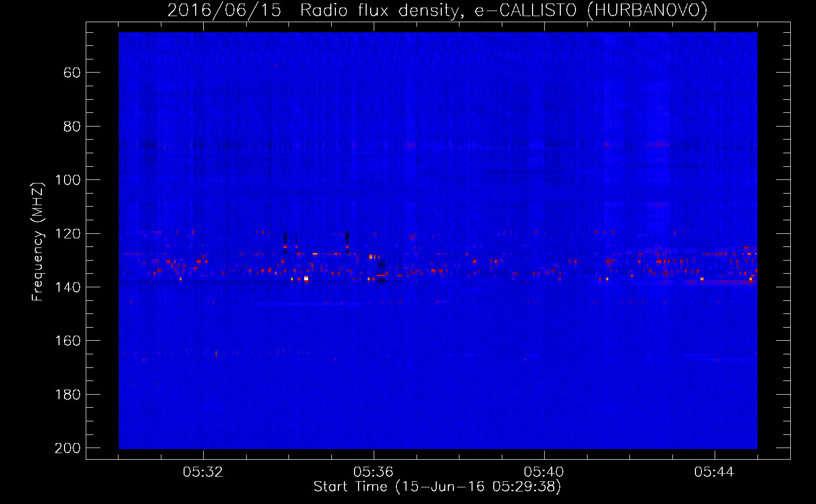Click the 200 frequency tick label
The width and height of the screenshot is (816, 504).
pyautogui.click(x=68, y=448)
